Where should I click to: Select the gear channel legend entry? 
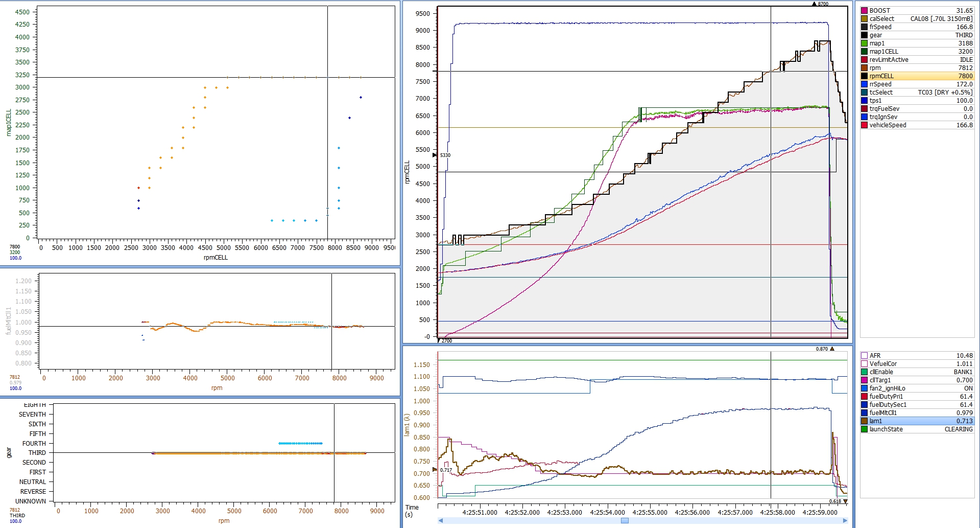click(917, 35)
